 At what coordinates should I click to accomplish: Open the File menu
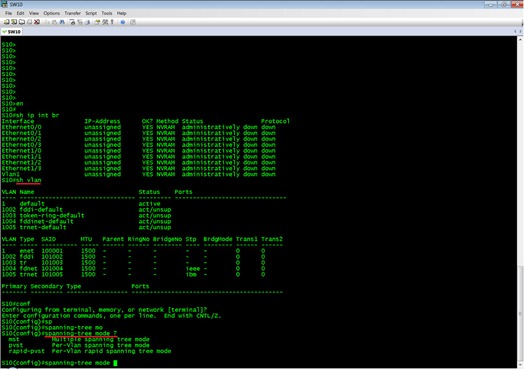[x=8, y=13]
